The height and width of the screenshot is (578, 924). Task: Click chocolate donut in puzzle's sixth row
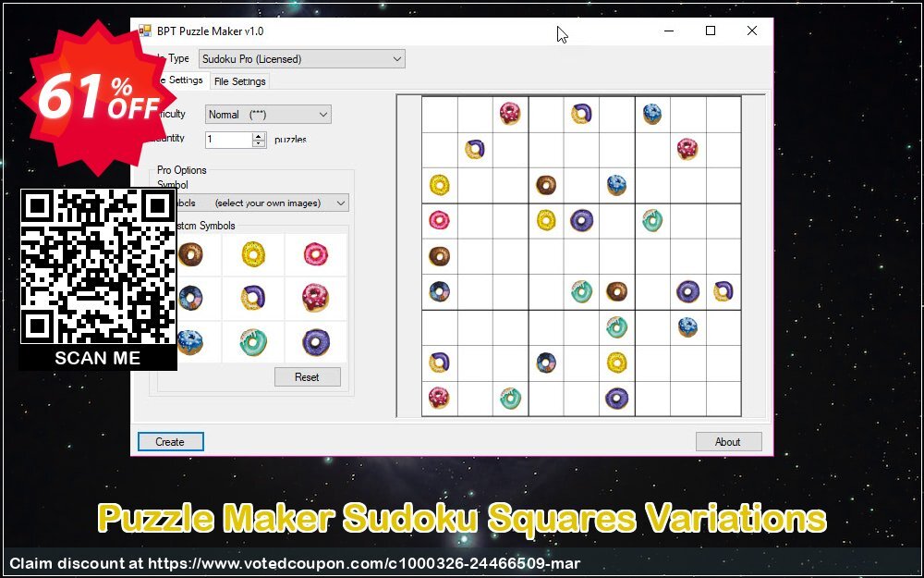tap(617, 291)
